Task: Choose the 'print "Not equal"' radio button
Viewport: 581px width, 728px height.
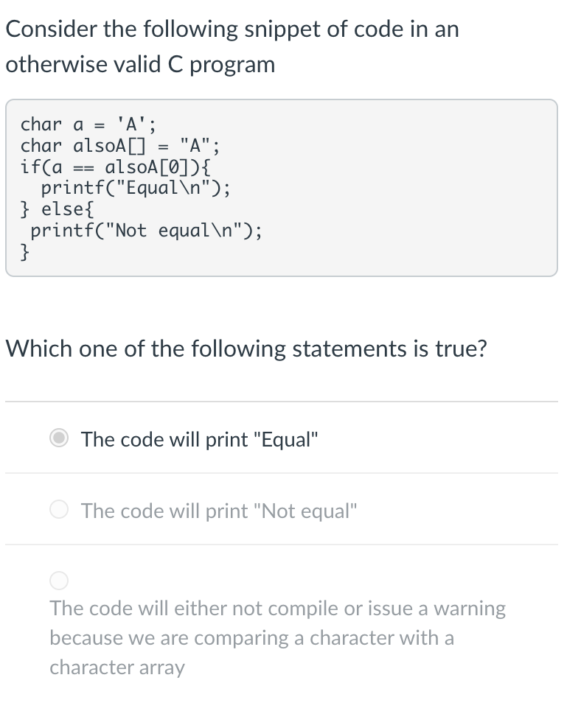Action: click(x=59, y=509)
